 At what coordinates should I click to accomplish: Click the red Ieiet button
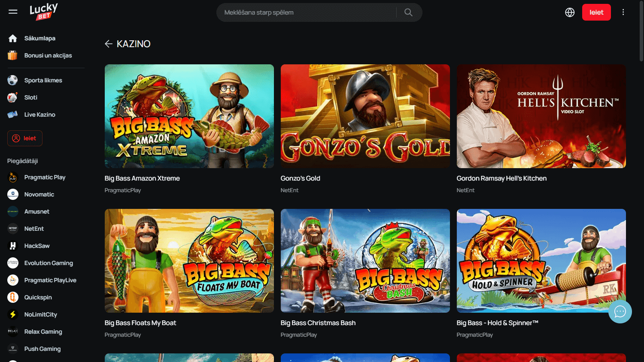pyautogui.click(x=596, y=12)
